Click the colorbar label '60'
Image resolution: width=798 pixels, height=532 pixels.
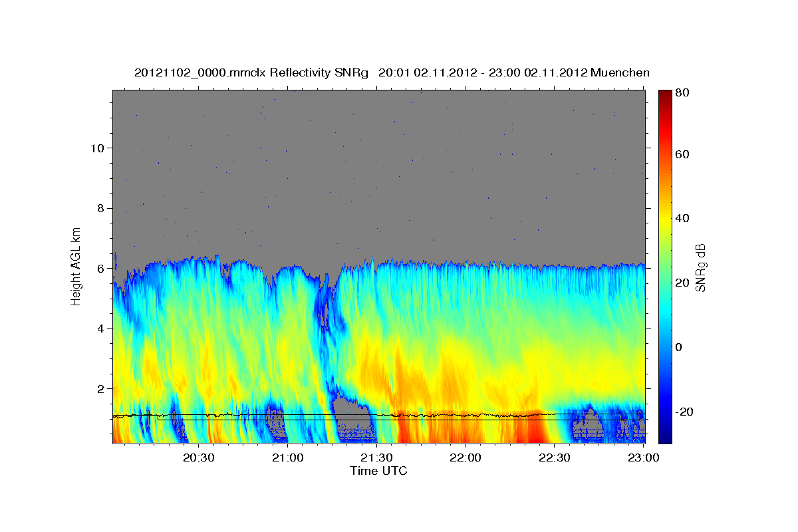coord(682,154)
